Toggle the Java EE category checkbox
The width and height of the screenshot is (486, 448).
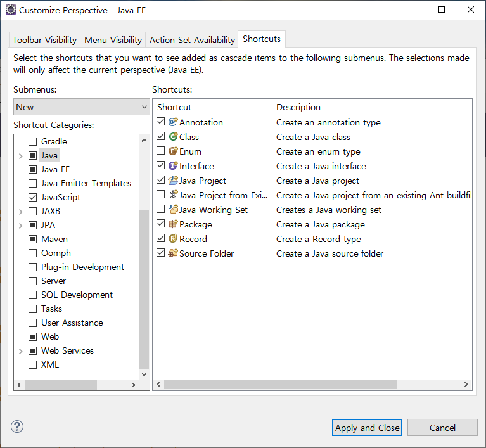(32, 170)
